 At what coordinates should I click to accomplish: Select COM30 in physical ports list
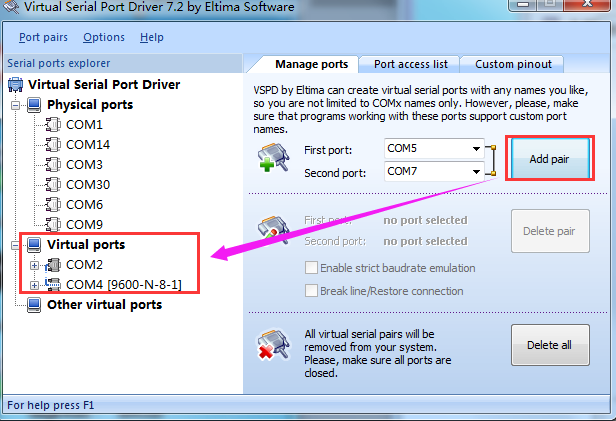point(88,185)
